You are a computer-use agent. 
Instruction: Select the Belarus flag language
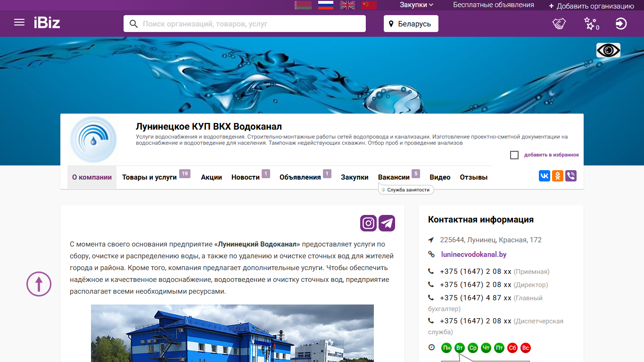[x=303, y=5]
